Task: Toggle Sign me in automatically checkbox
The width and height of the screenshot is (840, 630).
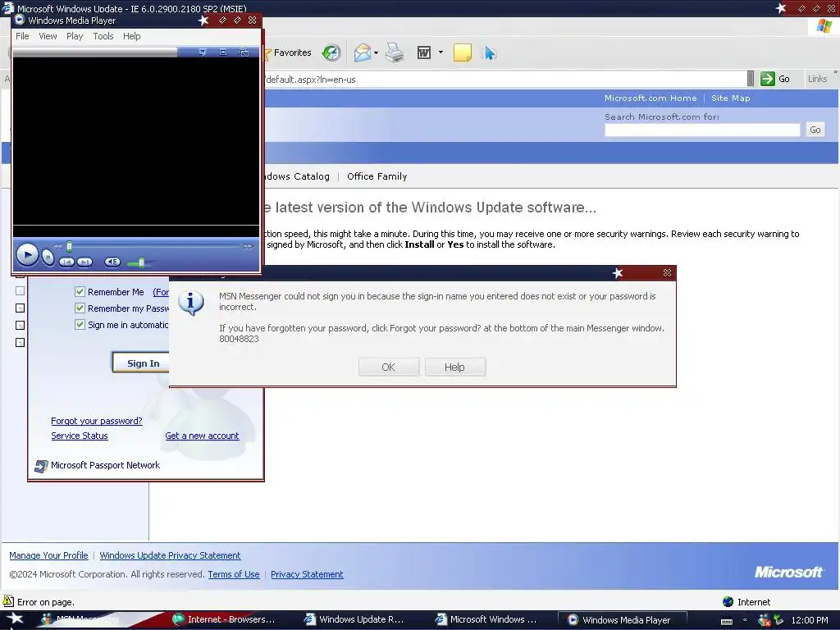Action: [80, 325]
